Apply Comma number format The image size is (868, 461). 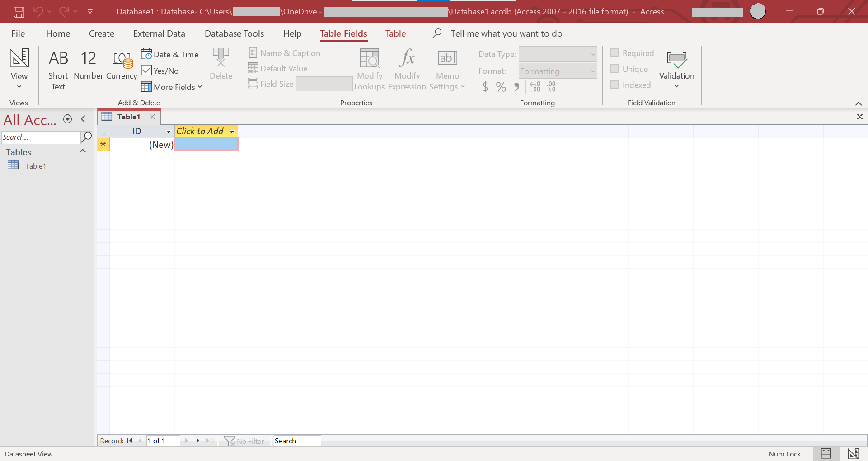click(516, 87)
